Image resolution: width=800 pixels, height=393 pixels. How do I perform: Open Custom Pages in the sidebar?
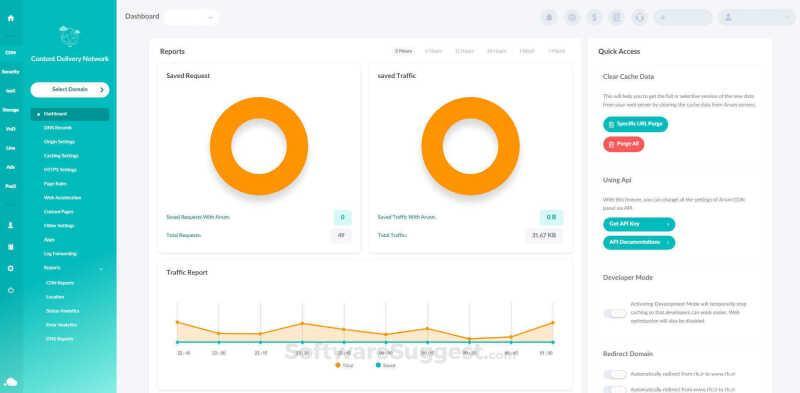[x=59, y=212]
